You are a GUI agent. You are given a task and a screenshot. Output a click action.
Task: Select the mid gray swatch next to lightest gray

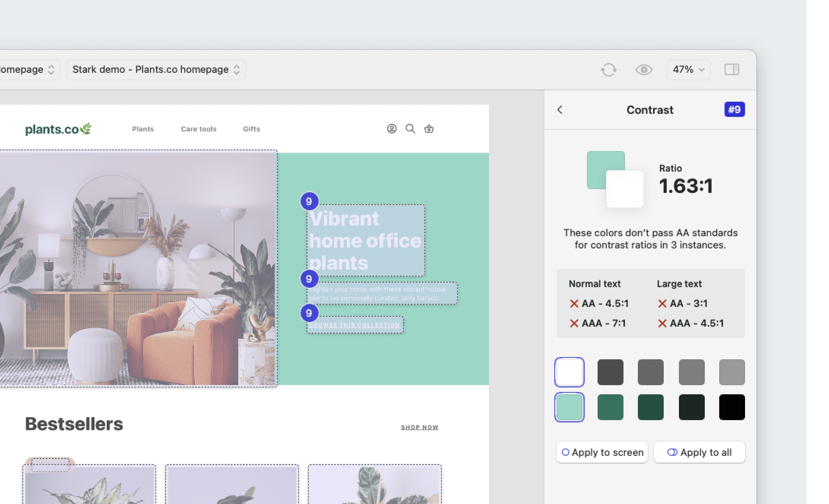click(691, 372)
